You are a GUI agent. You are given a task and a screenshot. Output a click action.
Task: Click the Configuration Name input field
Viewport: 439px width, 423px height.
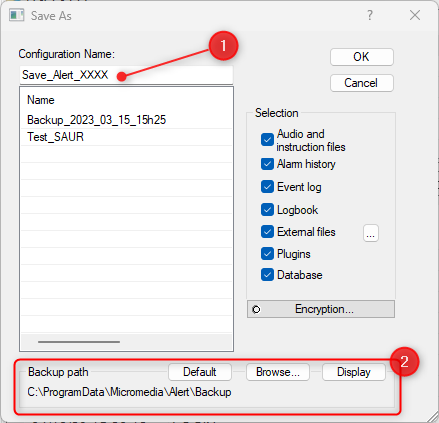(x=126, y=75)
